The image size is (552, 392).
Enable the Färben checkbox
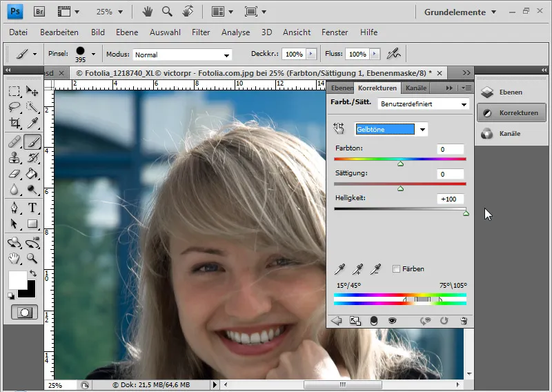pyautogui.click(x=396, y=268)
